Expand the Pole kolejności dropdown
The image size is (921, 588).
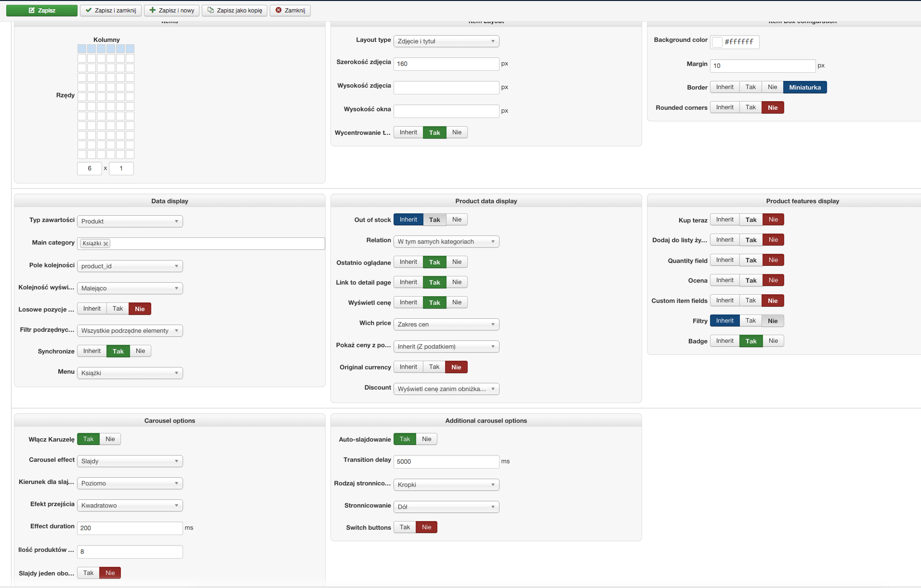130,266
